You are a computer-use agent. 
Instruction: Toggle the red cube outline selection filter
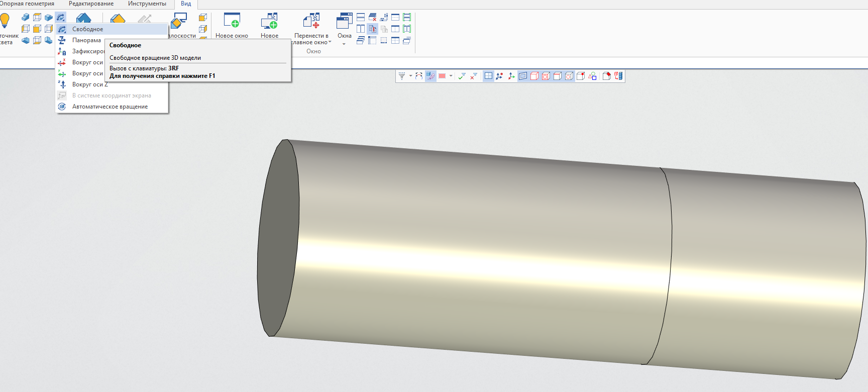[x=534, y=76]
